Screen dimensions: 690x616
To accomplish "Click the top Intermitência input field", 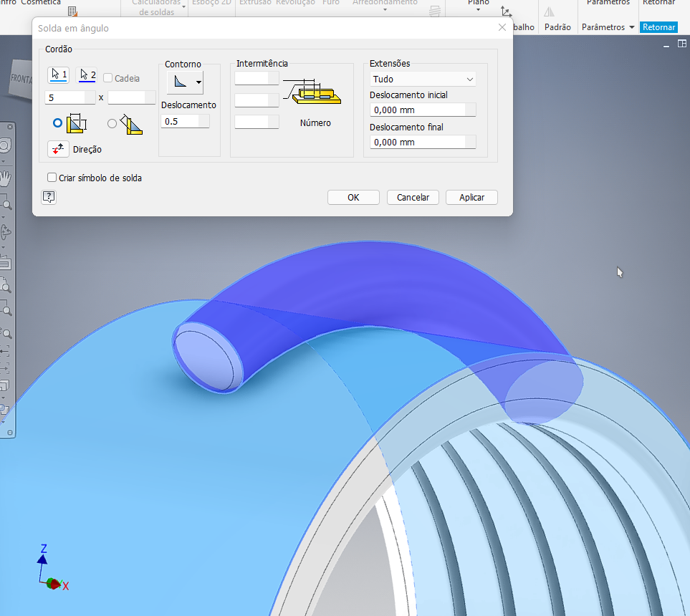I will click(x=257, y=78).
